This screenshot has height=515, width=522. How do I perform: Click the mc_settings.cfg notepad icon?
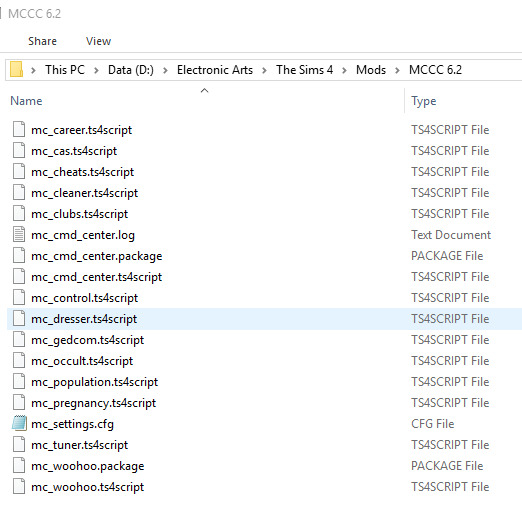pyautogui.click(x=19, y=423)
